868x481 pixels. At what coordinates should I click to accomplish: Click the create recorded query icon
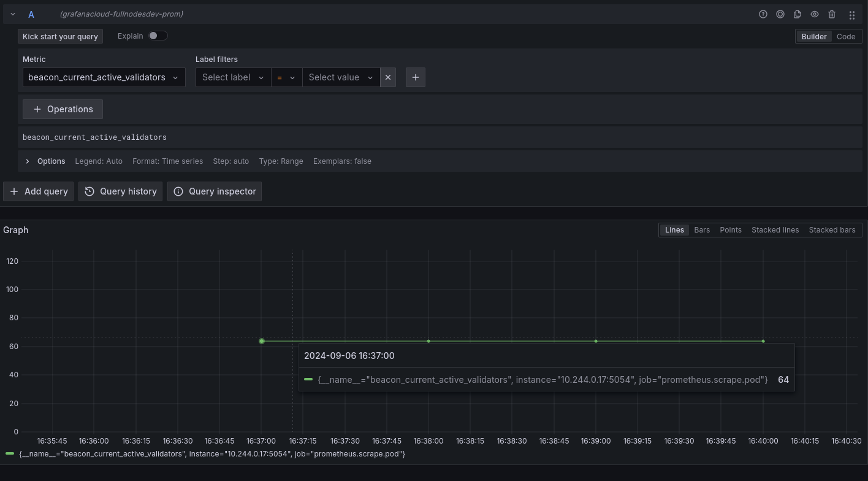[780, 14]
